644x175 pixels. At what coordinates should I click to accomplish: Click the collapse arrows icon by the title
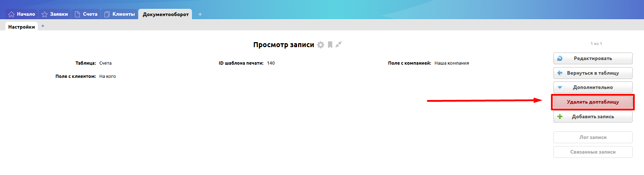(x=338, y=44)
